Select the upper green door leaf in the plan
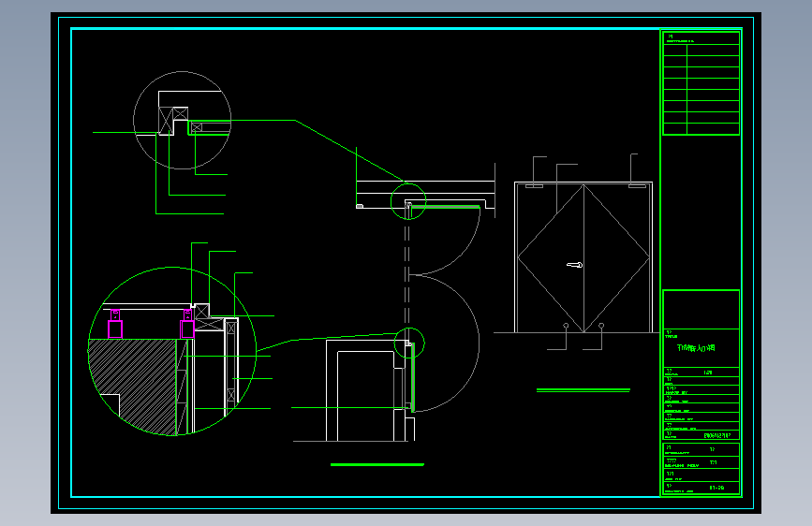The image size is (812, 526). [446, 207]
